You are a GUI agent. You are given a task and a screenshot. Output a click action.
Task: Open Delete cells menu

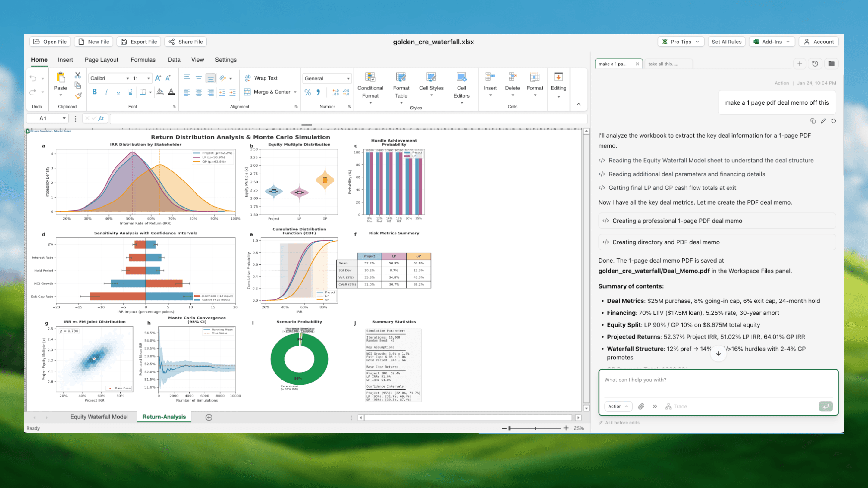(x=512, y=85)
